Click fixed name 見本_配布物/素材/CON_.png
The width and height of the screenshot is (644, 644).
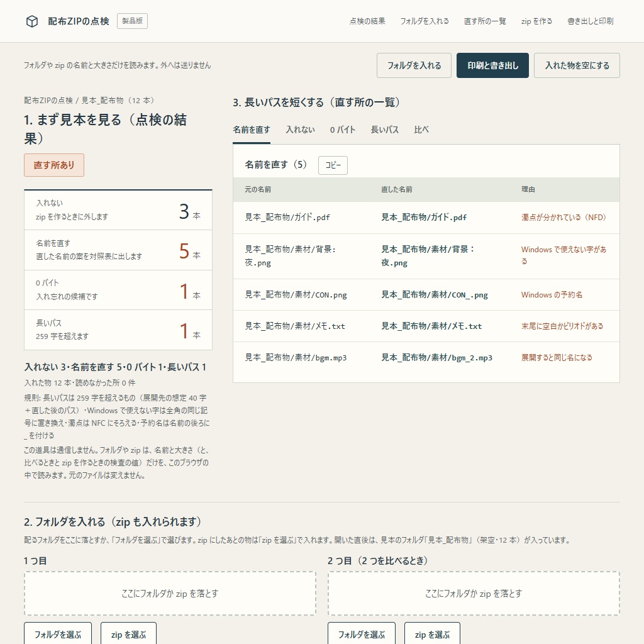(435, 295)
